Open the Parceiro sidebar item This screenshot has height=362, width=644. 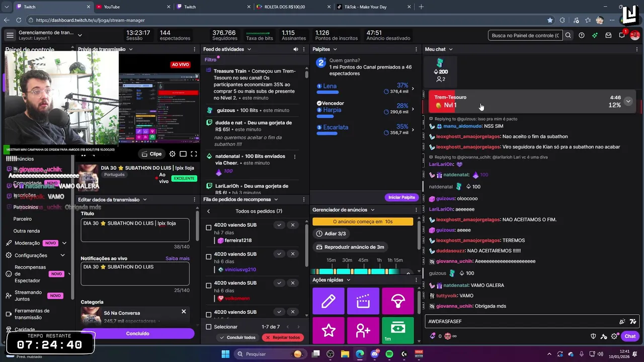(23, 219)
